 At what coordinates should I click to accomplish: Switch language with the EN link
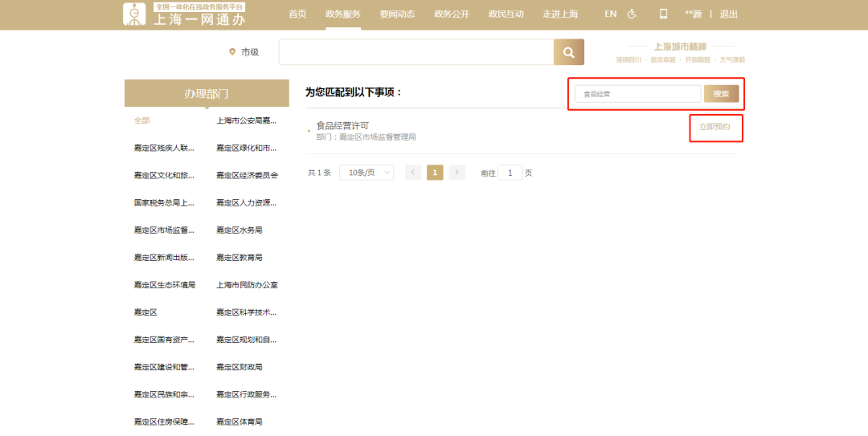pyautogui.click(x=611, y=14)
